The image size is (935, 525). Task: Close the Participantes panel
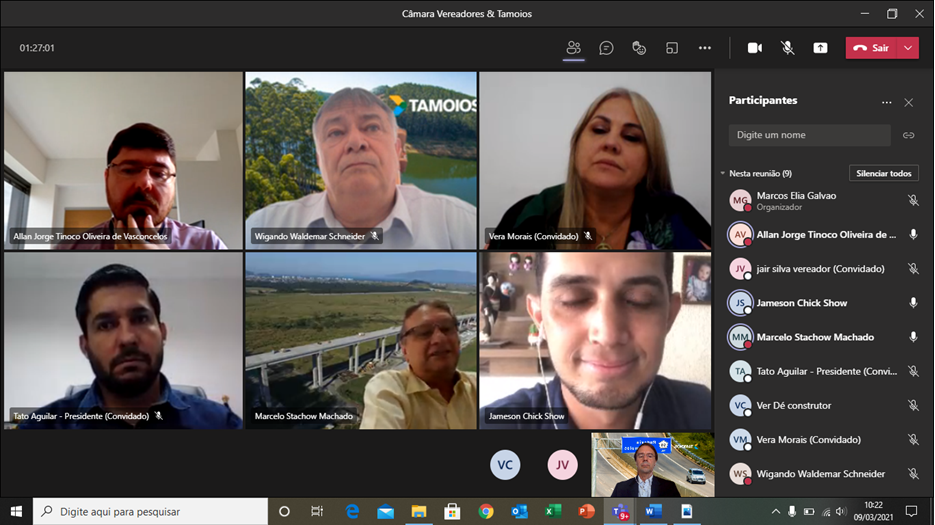[x=908, y=102]
